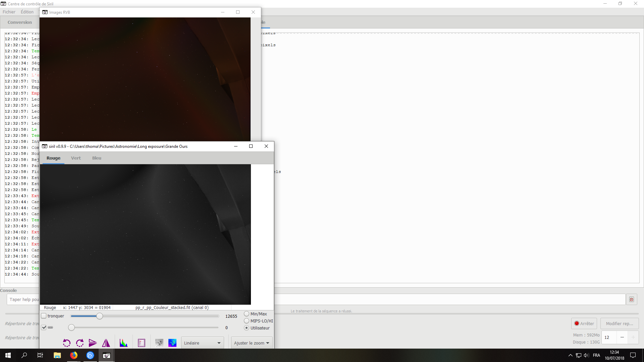644x362 pixels.
Task: Uncheck the chain link channels checkbox
Action: point(44,327)
